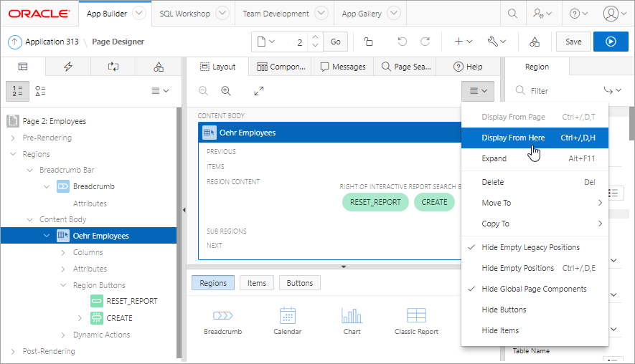Image resolution: width=635 pixels, height=364 pixels.
Task: Run the page with the blue play button
Action: [611, 42]
